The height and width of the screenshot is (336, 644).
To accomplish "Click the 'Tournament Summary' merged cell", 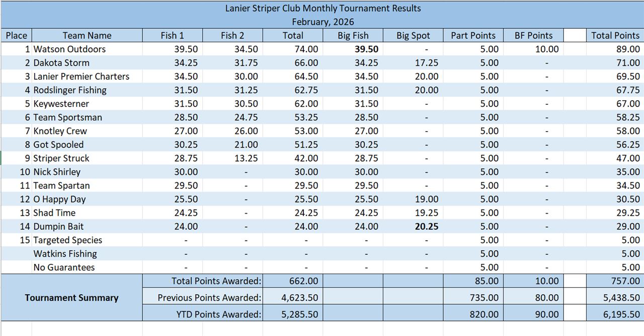I will [71, 298].
